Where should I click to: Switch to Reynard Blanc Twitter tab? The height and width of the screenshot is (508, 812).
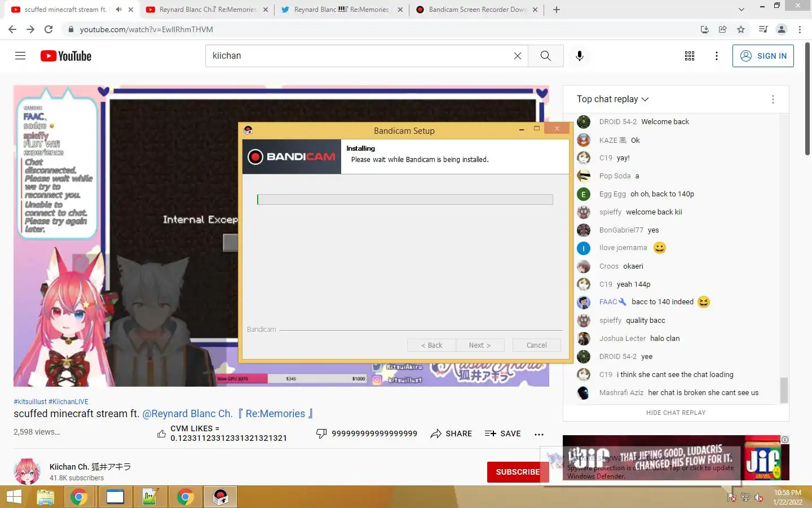(342, 10)
